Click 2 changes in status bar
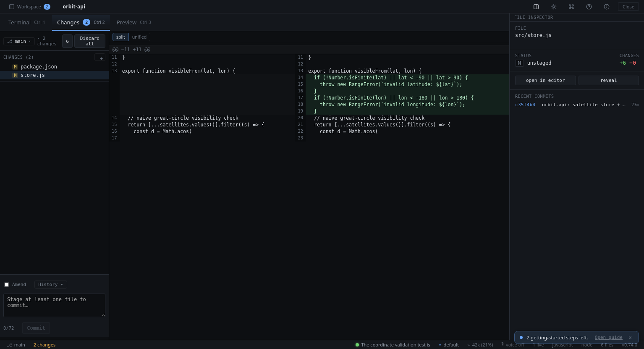This screenshot has height=349, width=644. [x=45, y=345]
